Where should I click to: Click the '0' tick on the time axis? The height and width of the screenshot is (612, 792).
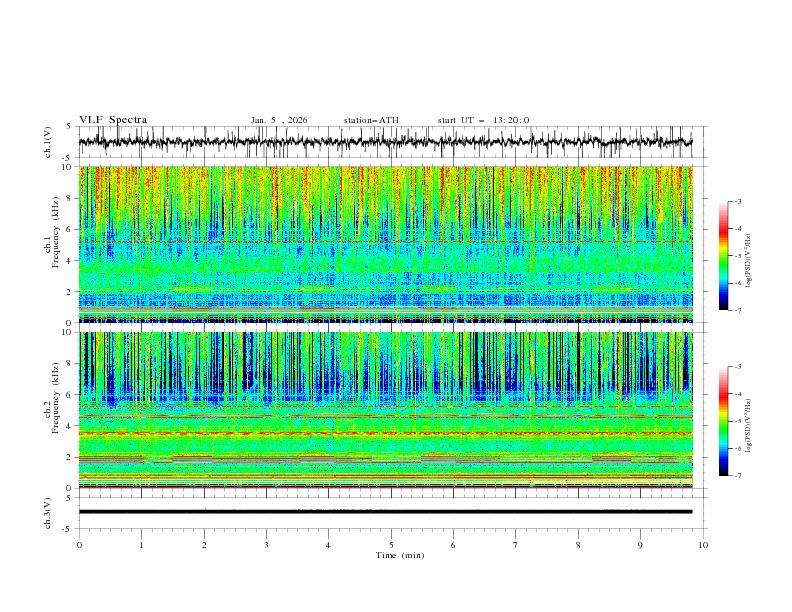(79, 545)
